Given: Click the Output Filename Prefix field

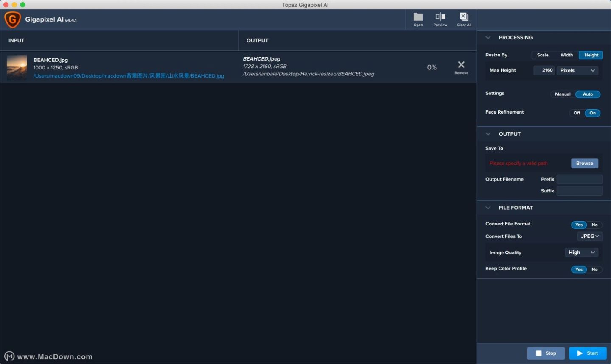Looking at the screenshot, I should click(579, 179).
